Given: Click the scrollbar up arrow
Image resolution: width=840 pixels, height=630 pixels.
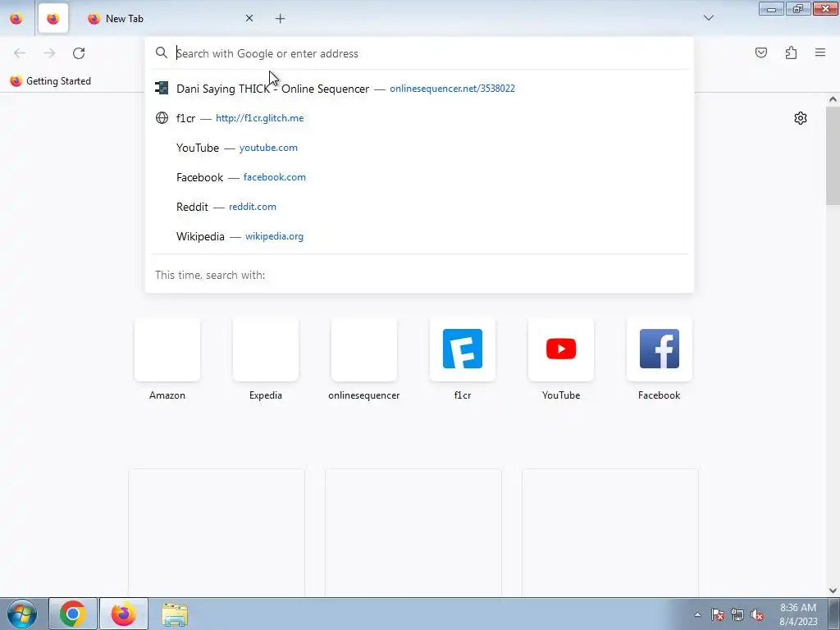Looking at the screenshot, I should [833, 99].
